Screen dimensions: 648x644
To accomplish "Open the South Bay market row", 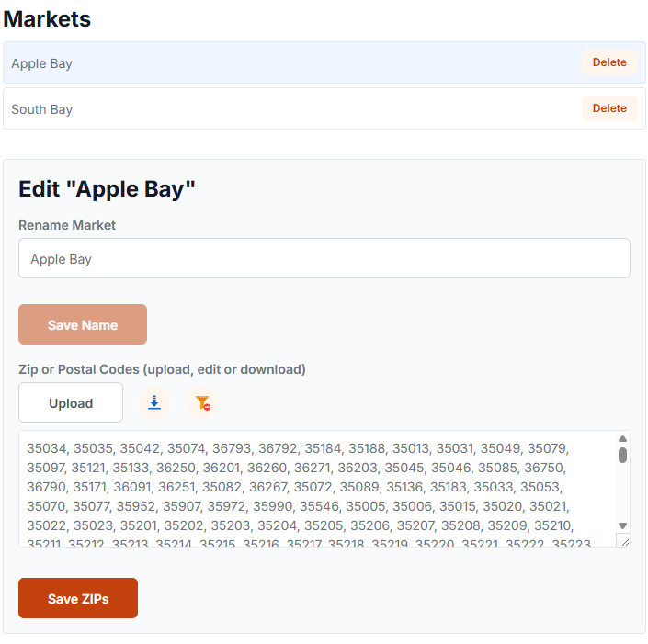I will click(276, 109).
